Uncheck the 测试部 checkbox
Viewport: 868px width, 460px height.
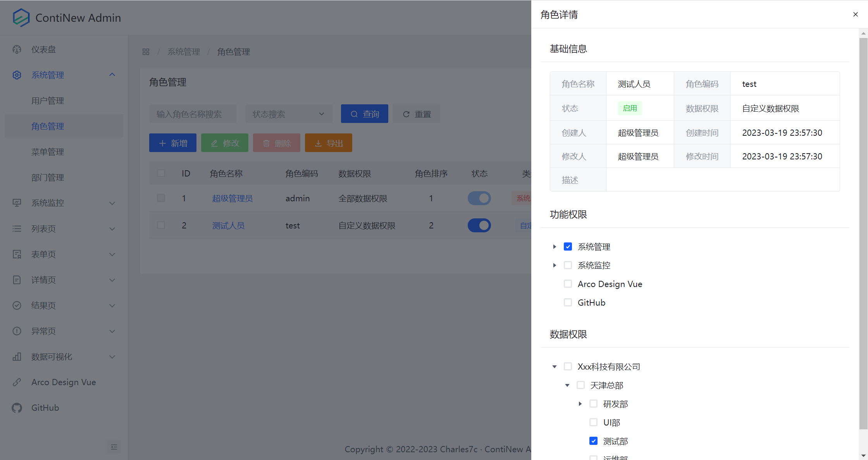pyautogui.click(x=593, y=441)
